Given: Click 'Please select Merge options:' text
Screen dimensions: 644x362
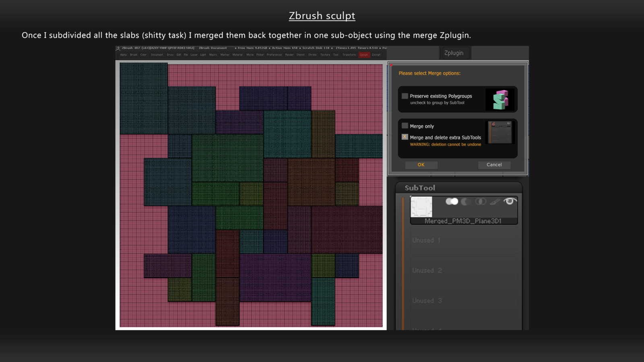Looking at the screenshot, I should 429,73.
